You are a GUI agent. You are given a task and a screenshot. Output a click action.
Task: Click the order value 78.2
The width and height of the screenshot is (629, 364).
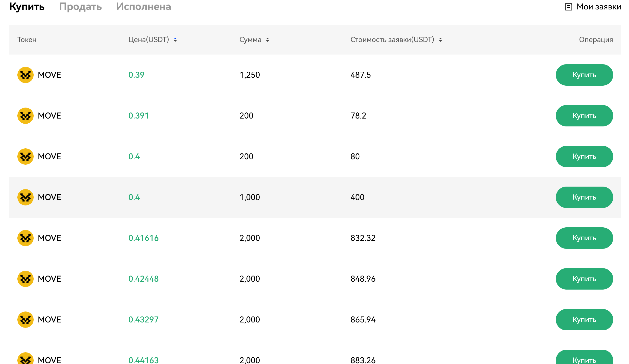point(358,116)
